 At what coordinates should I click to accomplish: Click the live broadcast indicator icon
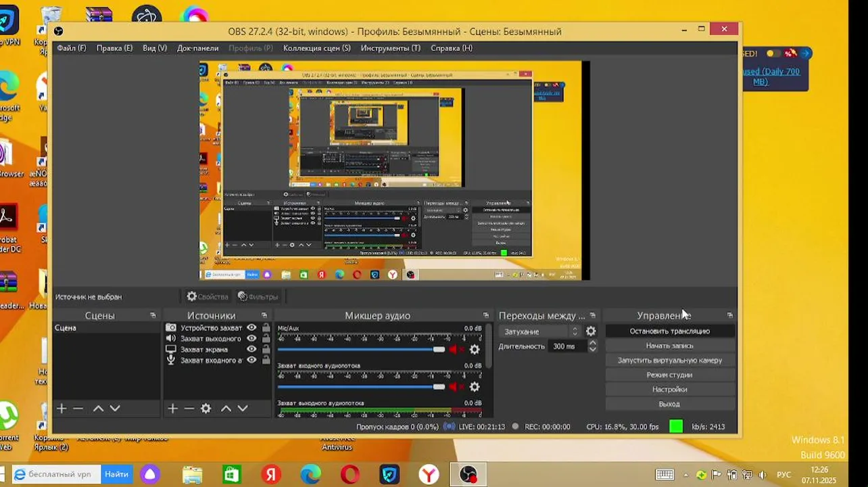click(x=450, y=427)
